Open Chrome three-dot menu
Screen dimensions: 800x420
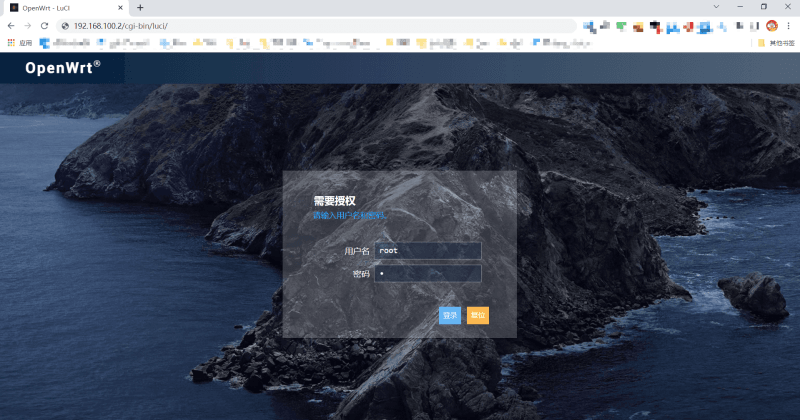(x=789, y=25)
